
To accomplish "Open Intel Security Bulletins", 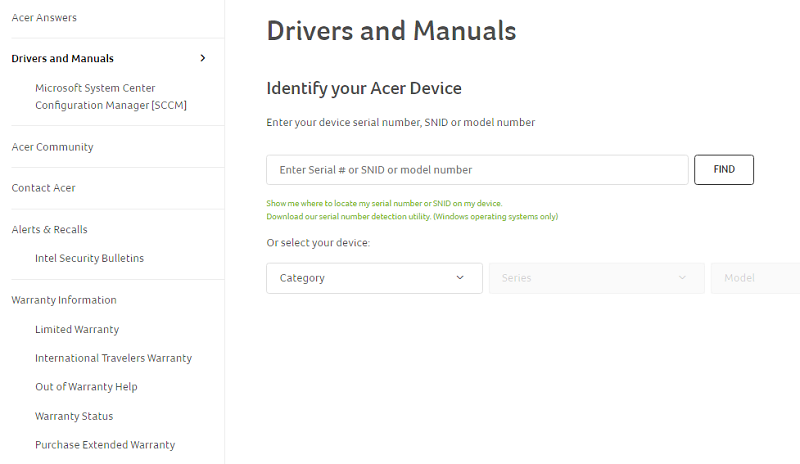I will coord(89,258).
